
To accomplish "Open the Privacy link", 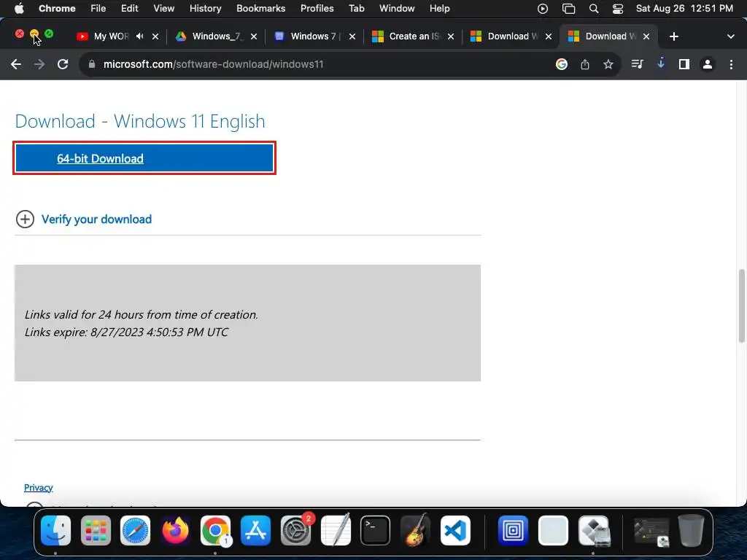I will (x=38, y=487).
